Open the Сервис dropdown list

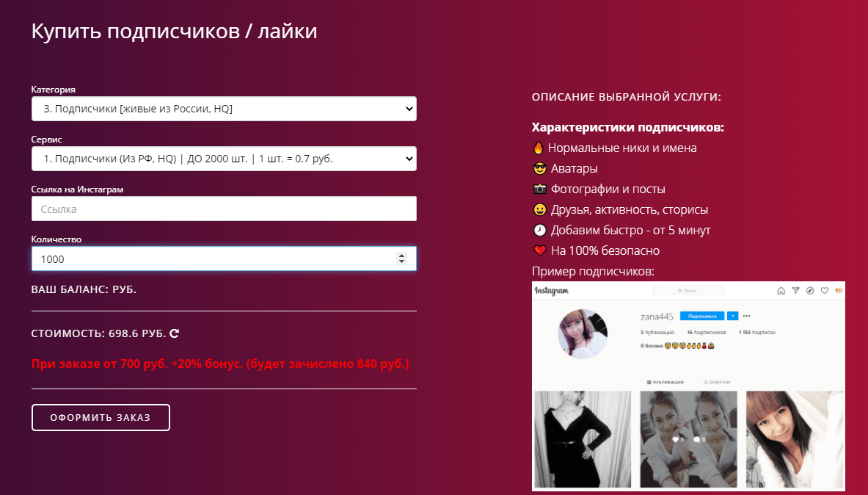click(x=224, y=159)
